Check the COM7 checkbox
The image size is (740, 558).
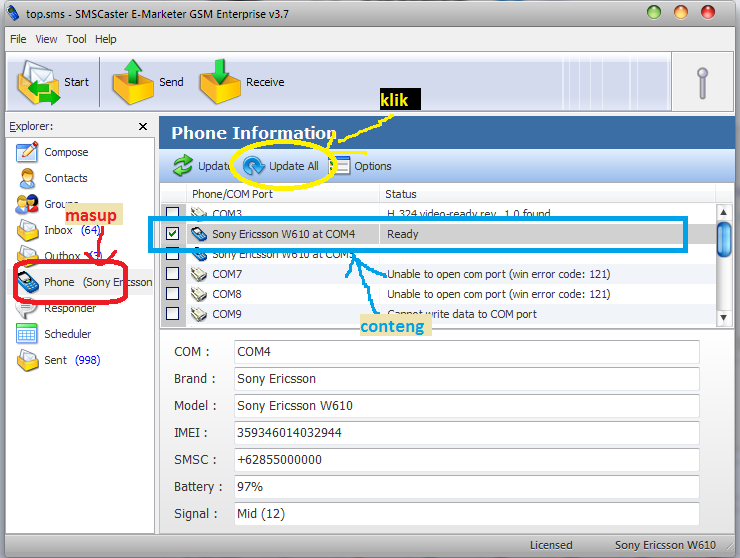pos(173,274)
